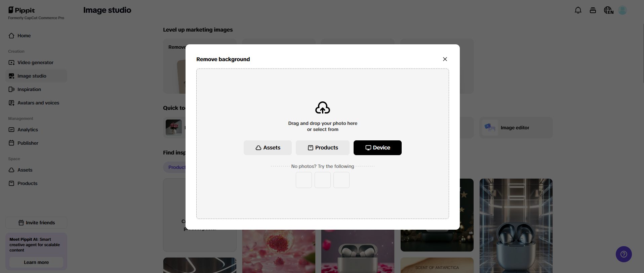The image size is (644, 273).
Task: Open the Image editor quick tool
Action: point(516,128)
